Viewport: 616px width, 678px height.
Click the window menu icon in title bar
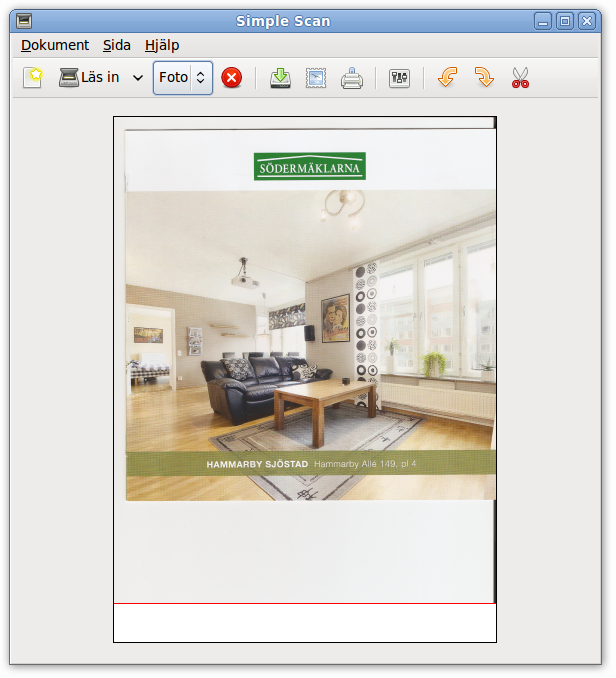(x=24, y=21)
